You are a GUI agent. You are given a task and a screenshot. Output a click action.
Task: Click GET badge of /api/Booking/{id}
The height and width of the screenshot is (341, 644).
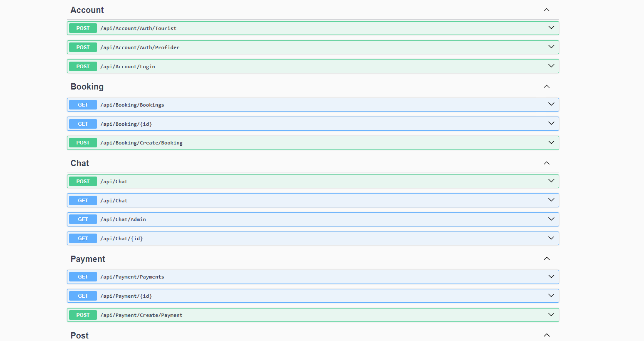tap(83, 124)
